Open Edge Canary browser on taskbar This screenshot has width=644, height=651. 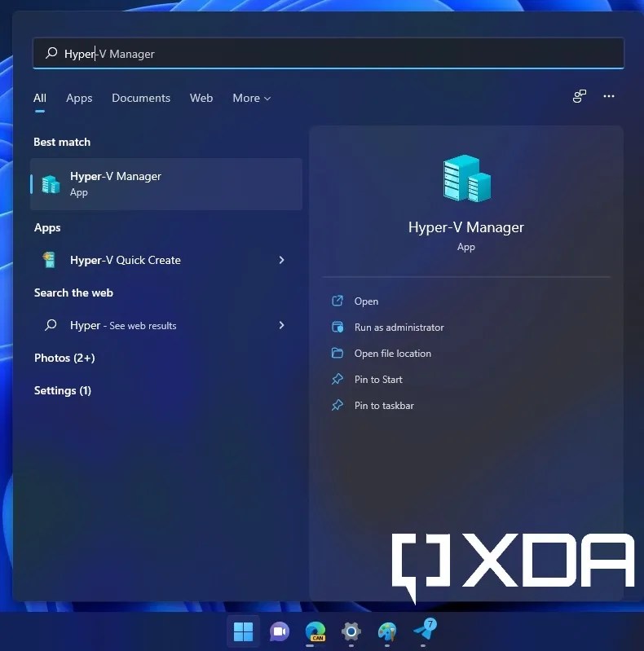click(x=315, y=632)
